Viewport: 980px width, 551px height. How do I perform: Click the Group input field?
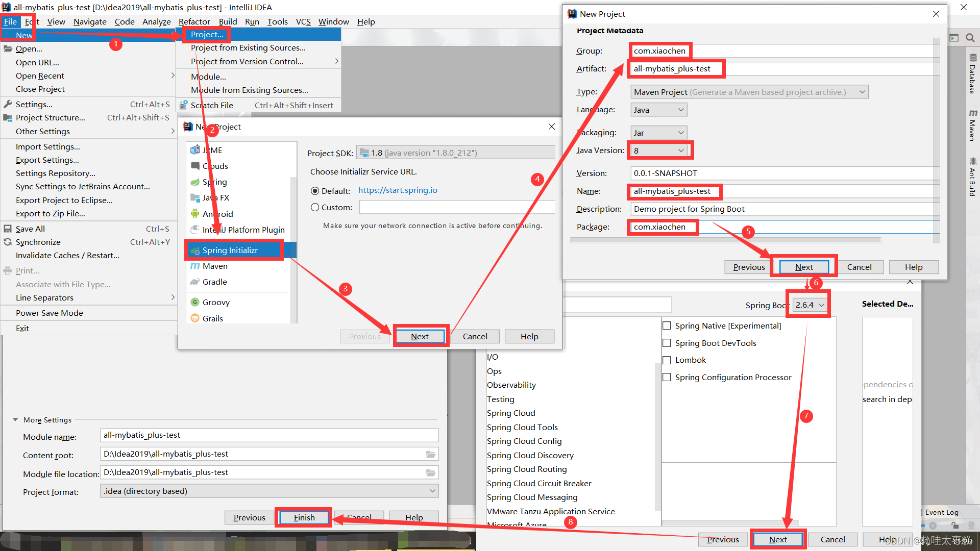click(785, 51)
